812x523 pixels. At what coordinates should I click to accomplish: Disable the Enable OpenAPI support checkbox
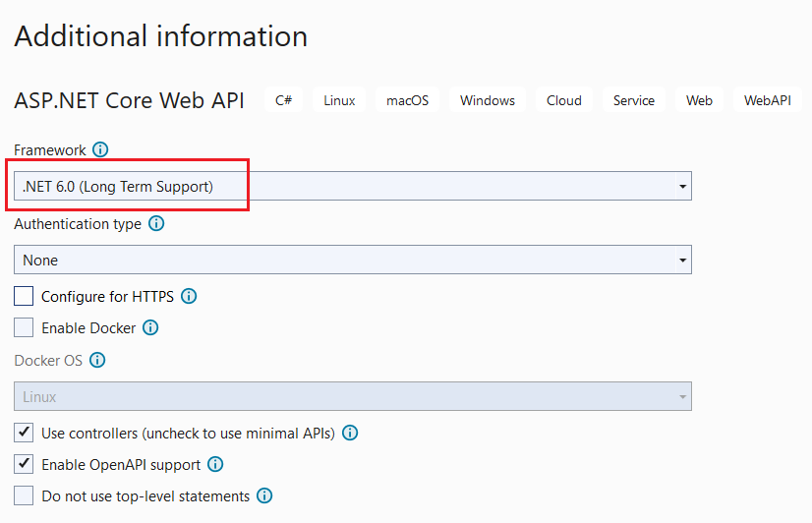(24, 464)
